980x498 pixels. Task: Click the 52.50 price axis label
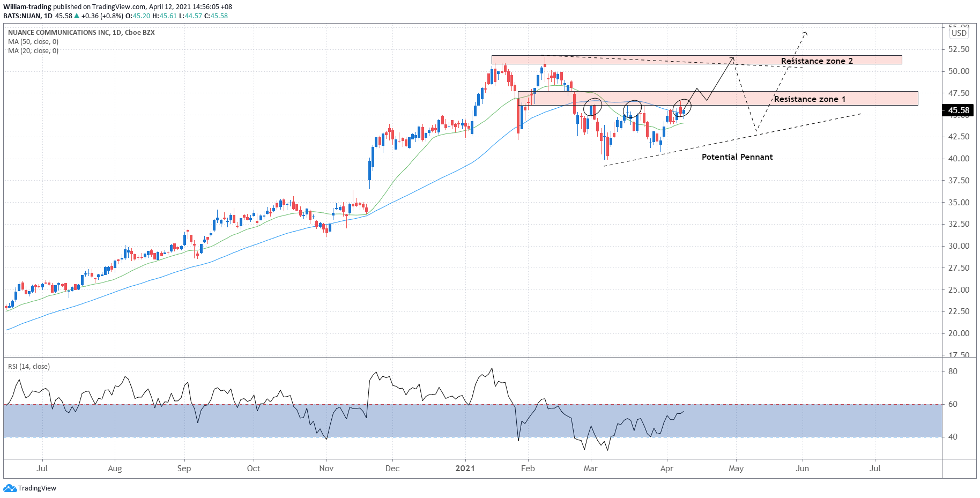coord(959,49)
